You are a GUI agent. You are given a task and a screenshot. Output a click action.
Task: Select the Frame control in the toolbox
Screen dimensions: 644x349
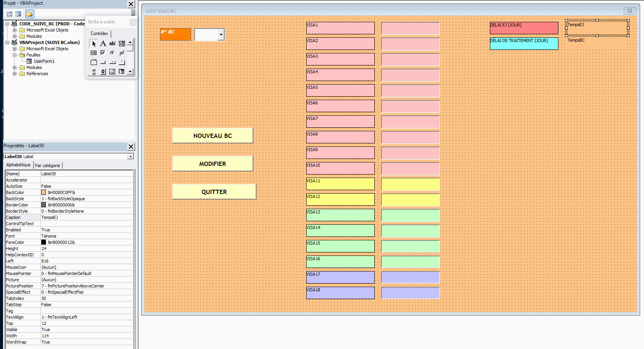(x=94, y=62)
